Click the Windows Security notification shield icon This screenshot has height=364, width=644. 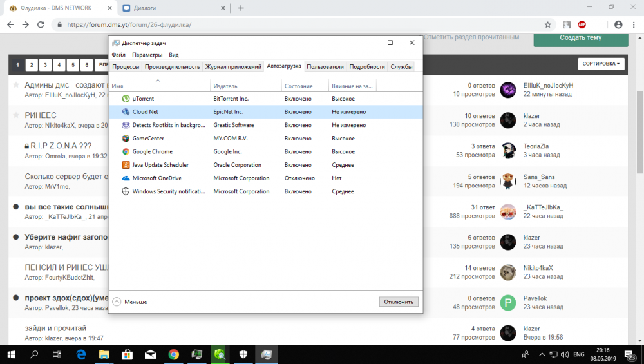pos(126,191)
